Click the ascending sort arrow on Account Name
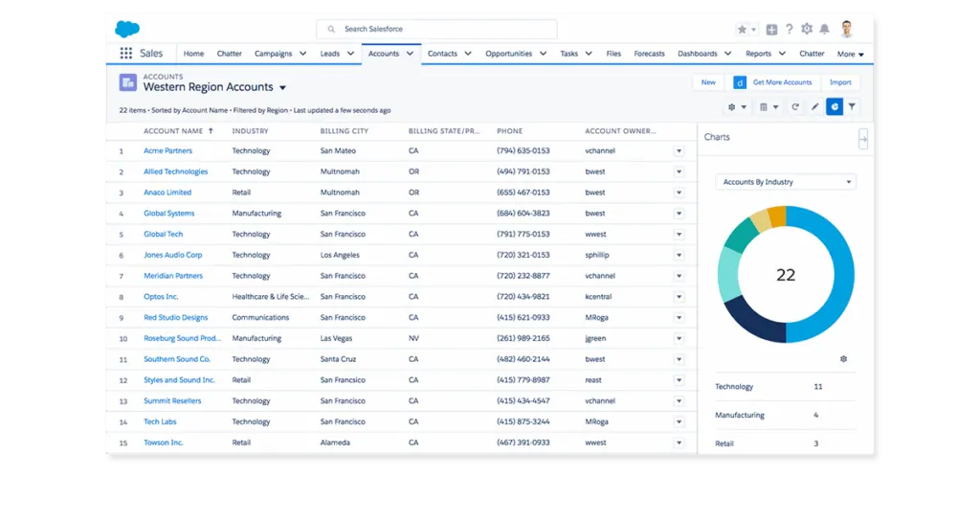Screen dimensions: 980x523 coord(211,130)
